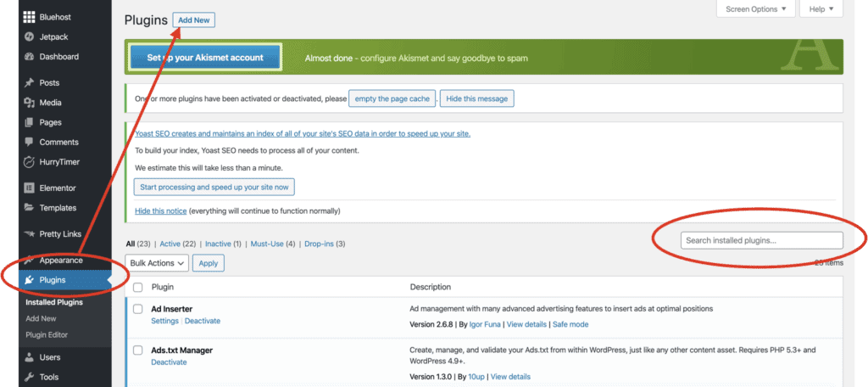
Task: Filter plugins by Inactive (1)
Action: tap(225, 244)
